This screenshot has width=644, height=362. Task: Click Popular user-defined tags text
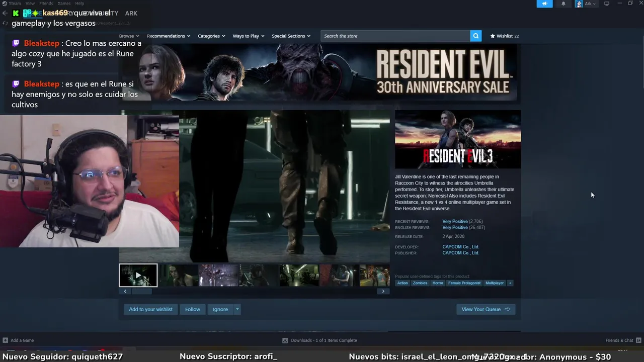tap(432, 277)
